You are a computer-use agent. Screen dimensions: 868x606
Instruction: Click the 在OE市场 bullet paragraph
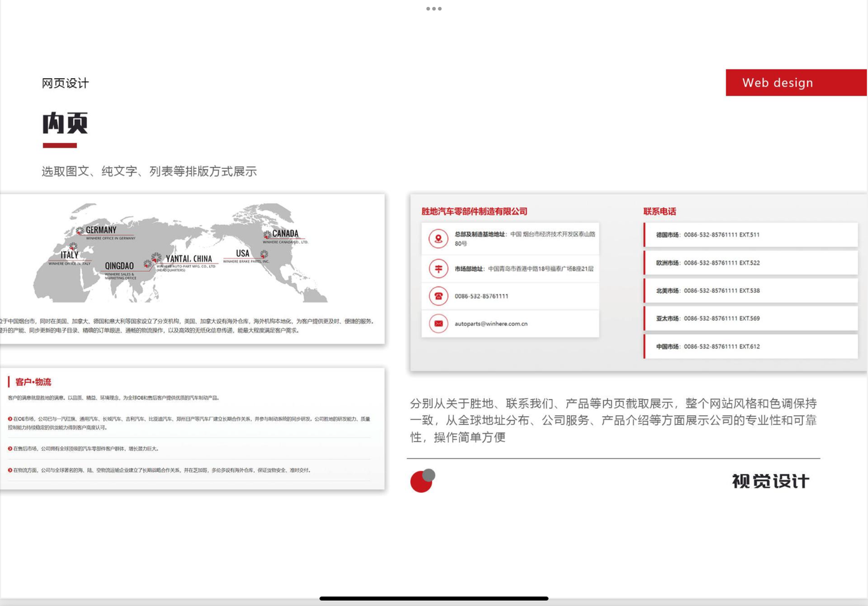pos(189,423)
